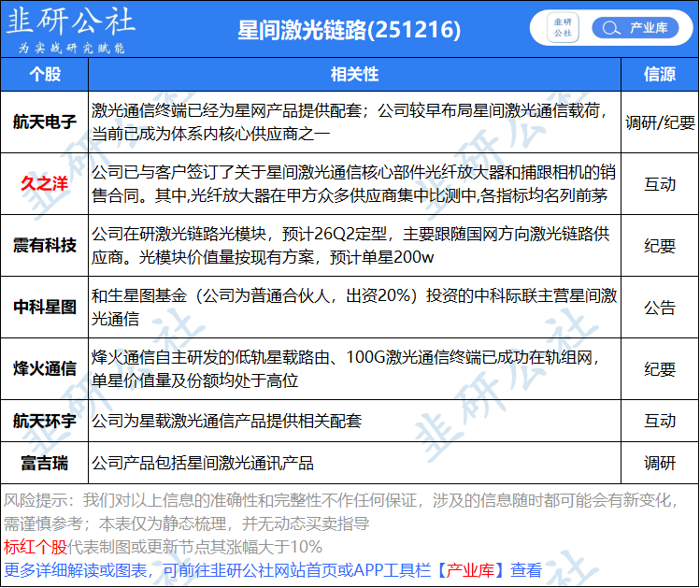The image size is (700, 588).
Task: Click the 富吉瑞 description about 星间激光通讯产品
Action: coord(203,463)
